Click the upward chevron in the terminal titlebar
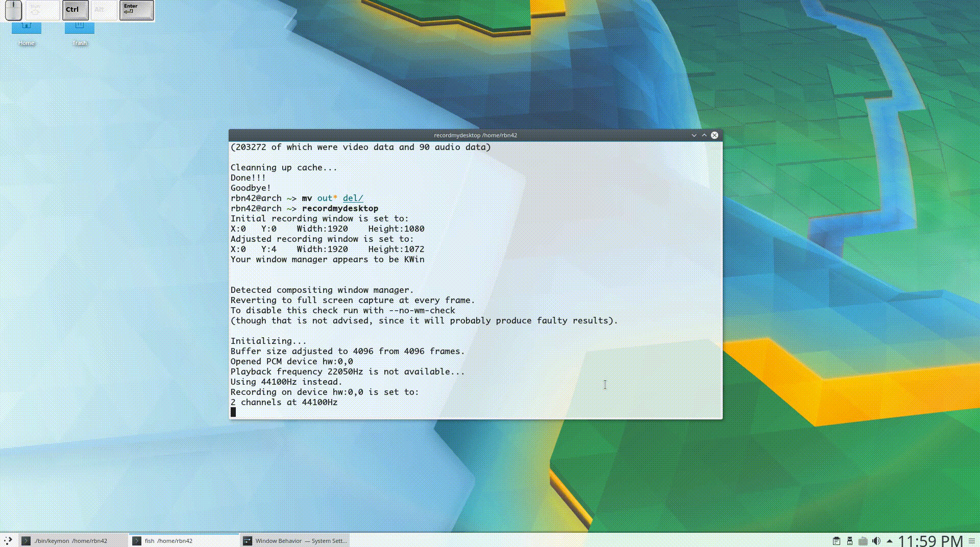980x547 pixels. (x=704, y=135)
